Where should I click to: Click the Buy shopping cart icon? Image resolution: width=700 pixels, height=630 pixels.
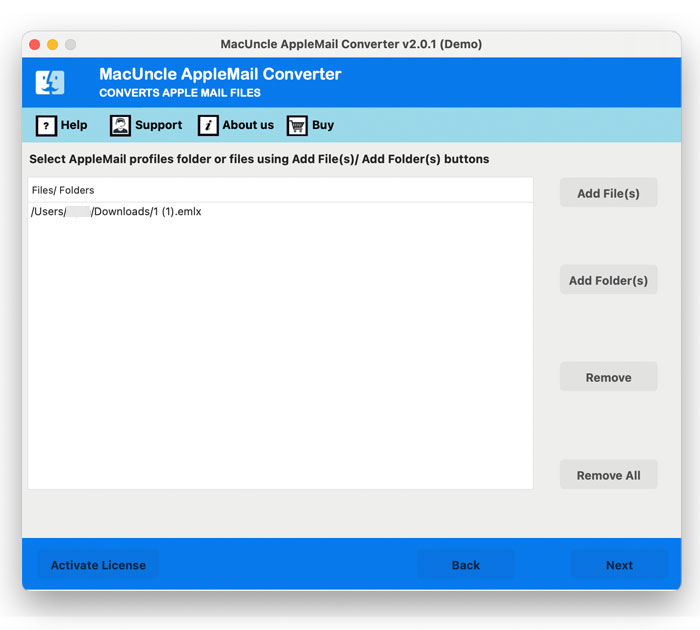pos(297,125)
